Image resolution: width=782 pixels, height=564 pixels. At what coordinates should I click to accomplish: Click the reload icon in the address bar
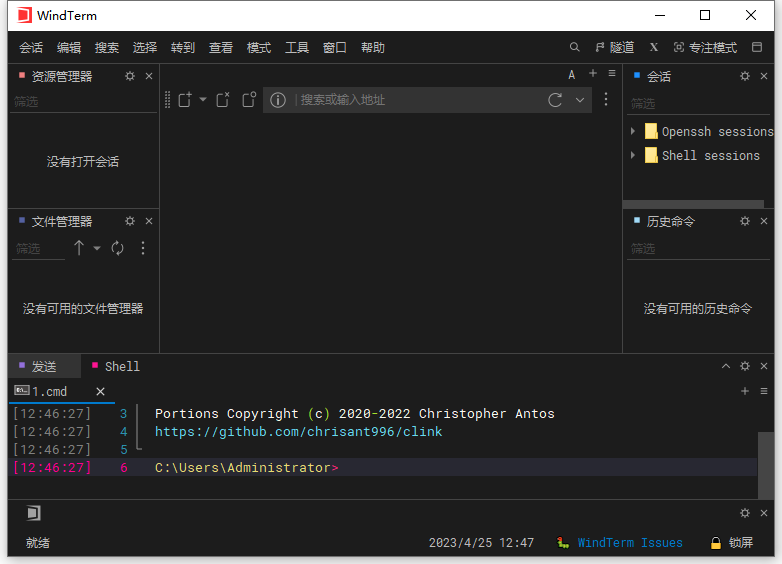[555, 100]
